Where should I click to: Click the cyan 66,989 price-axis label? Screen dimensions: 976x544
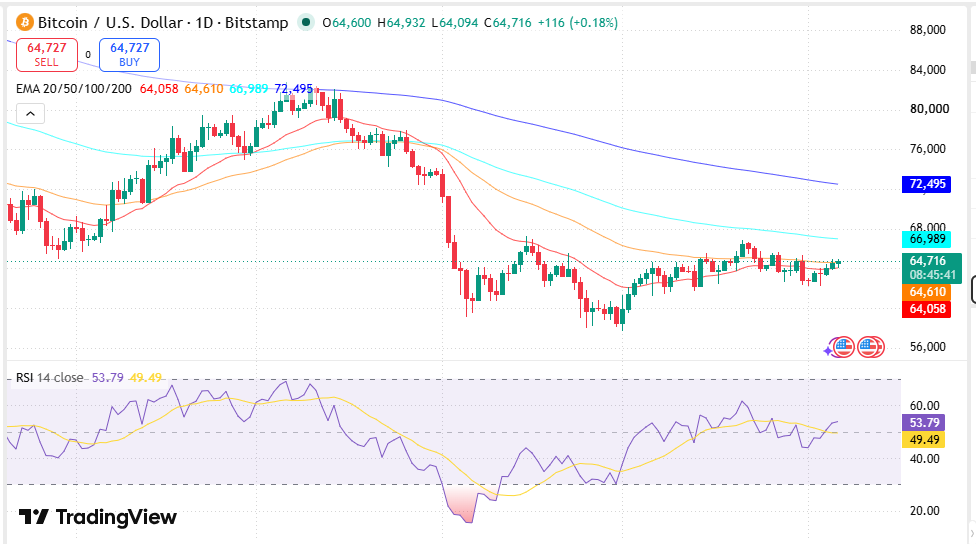tap(926, 239)
